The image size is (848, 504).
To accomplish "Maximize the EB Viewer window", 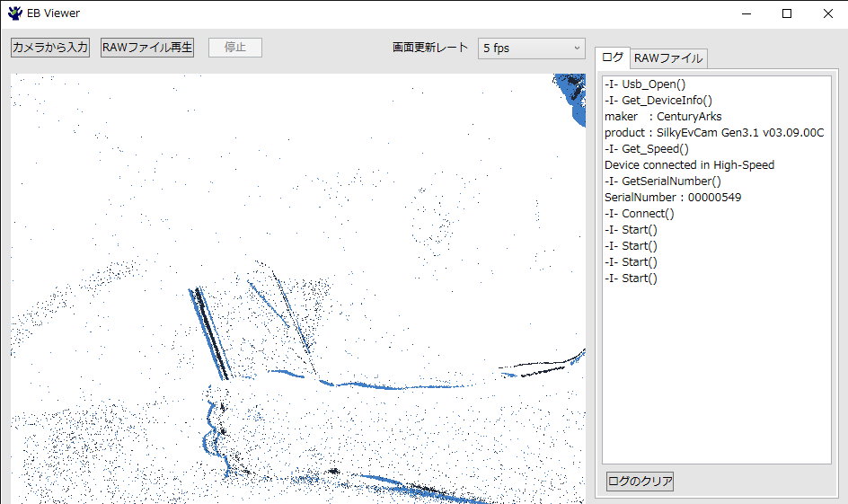I will click(x=787, y=13).
